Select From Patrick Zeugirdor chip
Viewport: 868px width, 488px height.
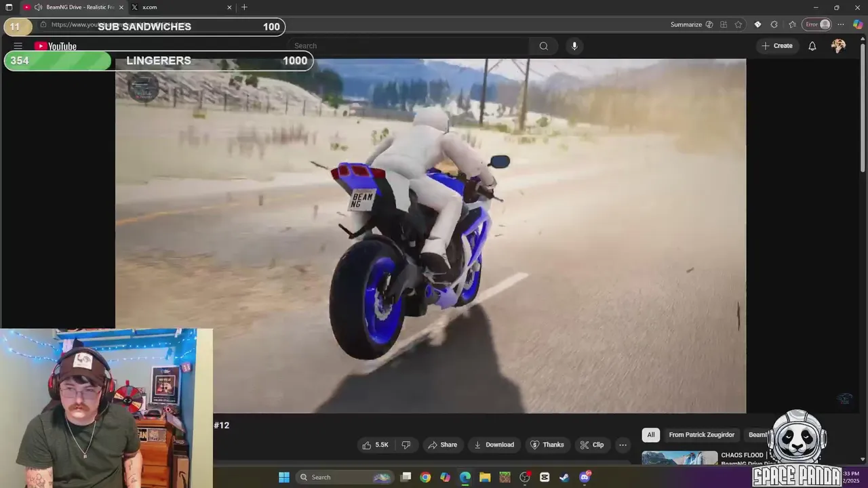point(701,434)
